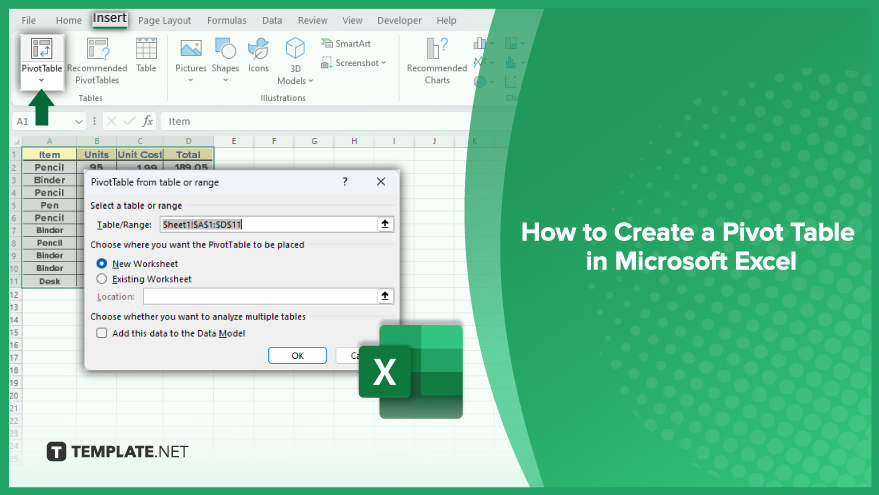Click the Select All corner of the worksheet
The height and width of the screenshot is (495, 879).
pyautogui.click(x=16, y=141)
